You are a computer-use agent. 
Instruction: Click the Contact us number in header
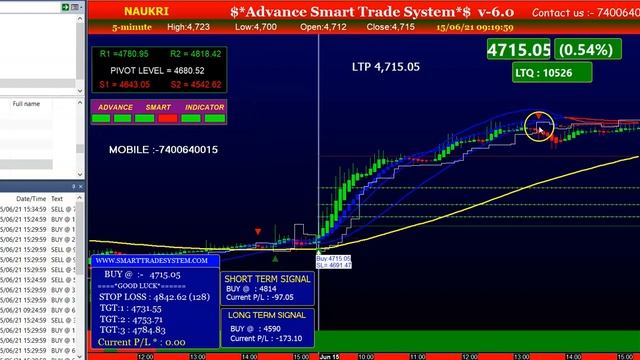[x=586, y=13]
